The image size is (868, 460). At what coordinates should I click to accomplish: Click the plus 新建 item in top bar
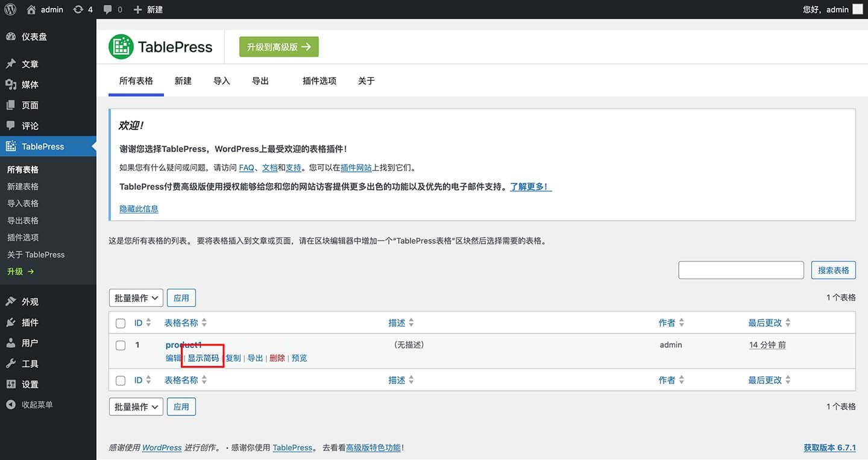148,10
